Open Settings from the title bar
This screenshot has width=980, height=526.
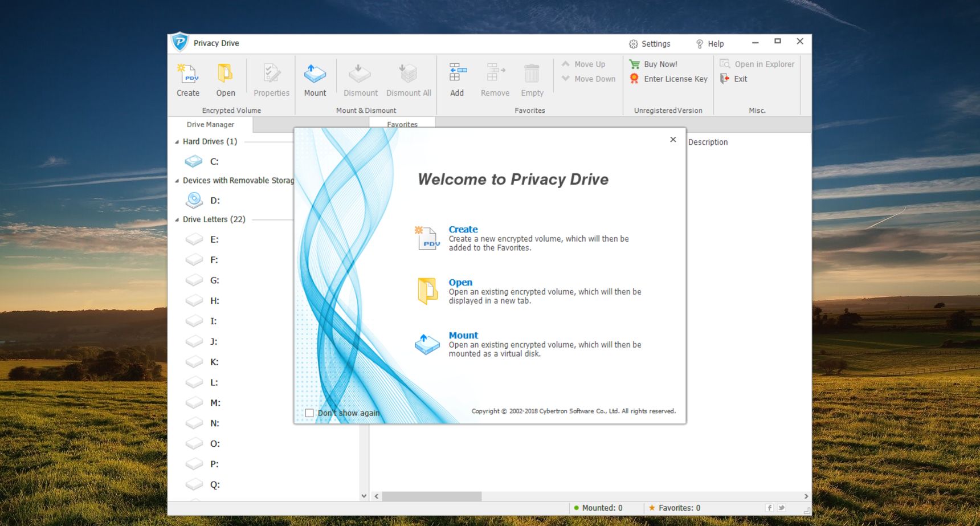pos(650,44)
